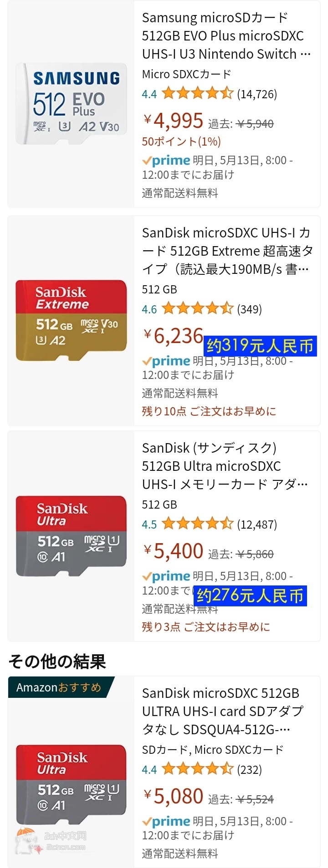
Task: Open the 349 reviews count
Action: 250,309
